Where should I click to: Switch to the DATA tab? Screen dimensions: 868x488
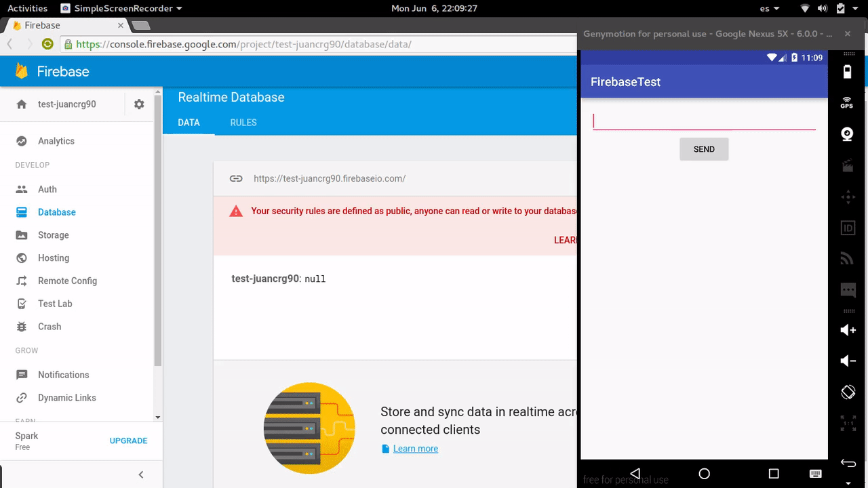(189, 123)
